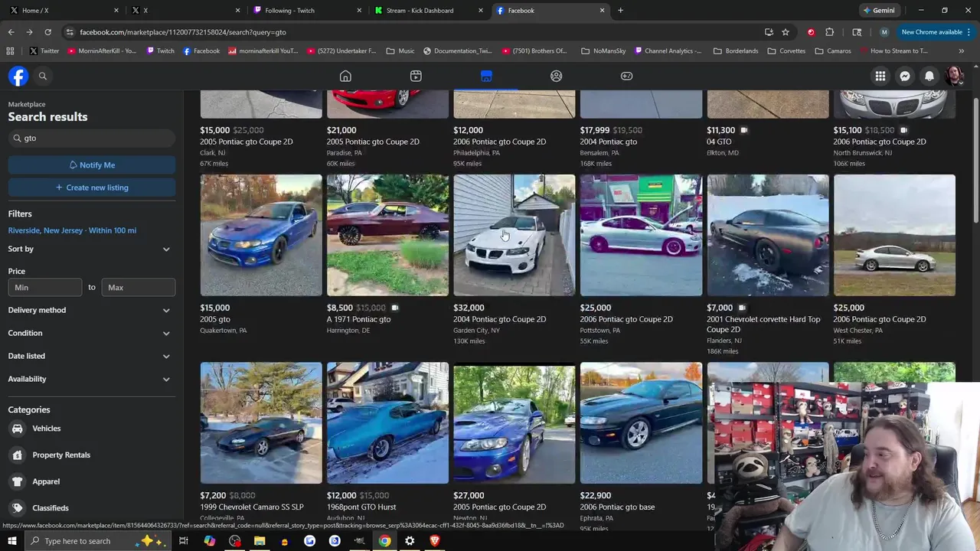Open the notifications bell icon
Viewport: 980px width, 551px height.
click(929, 76)
